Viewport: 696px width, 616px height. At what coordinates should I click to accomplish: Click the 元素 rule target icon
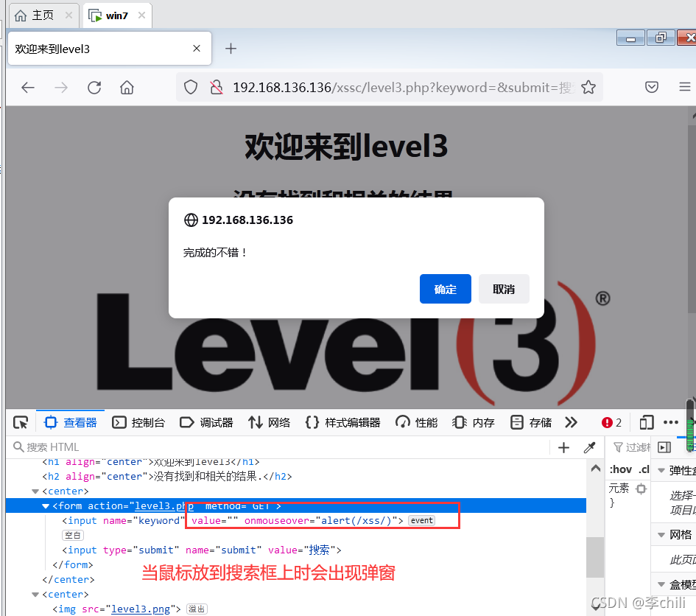click(641, 489)
